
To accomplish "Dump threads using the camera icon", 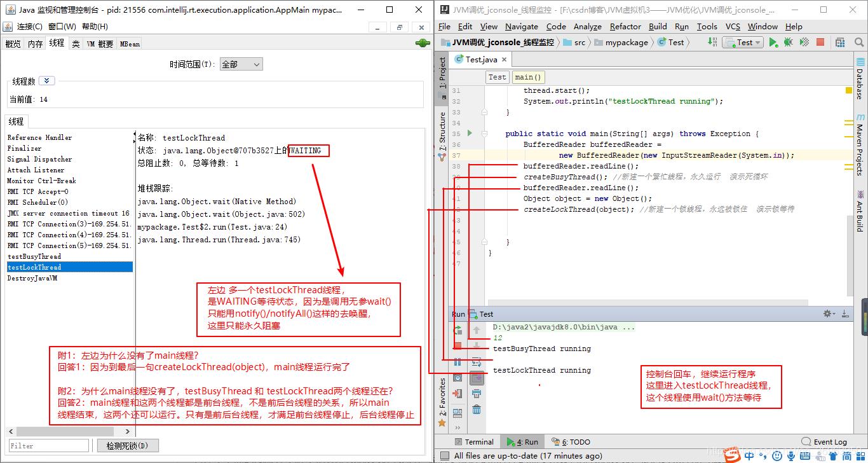I will click(458, 378).
